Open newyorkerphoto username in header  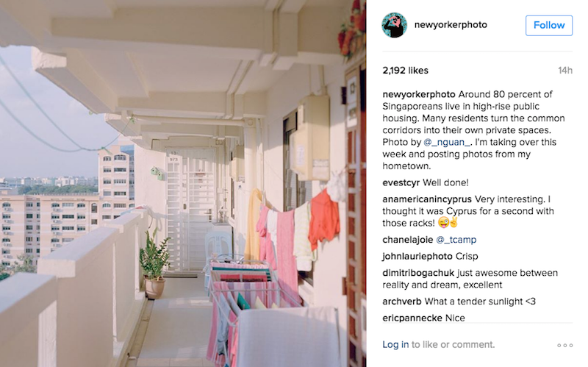click(x=451, y=25)
